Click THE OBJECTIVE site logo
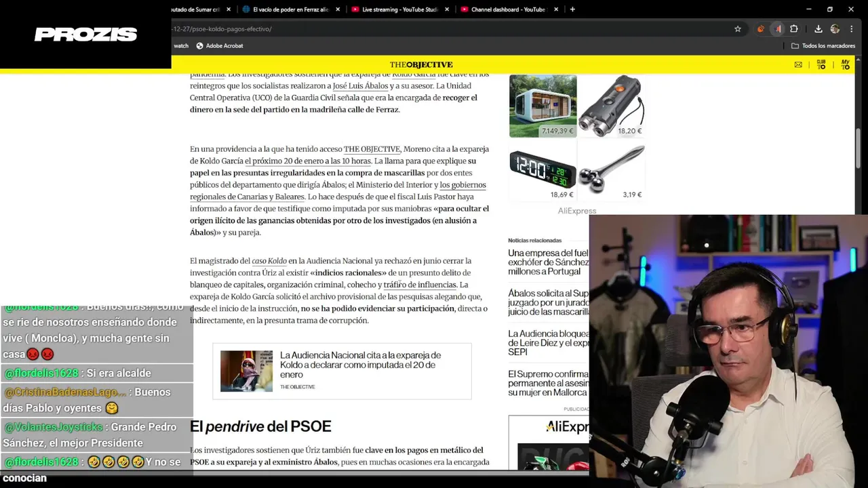The image size is (868, 488). (x=421, y=65)
